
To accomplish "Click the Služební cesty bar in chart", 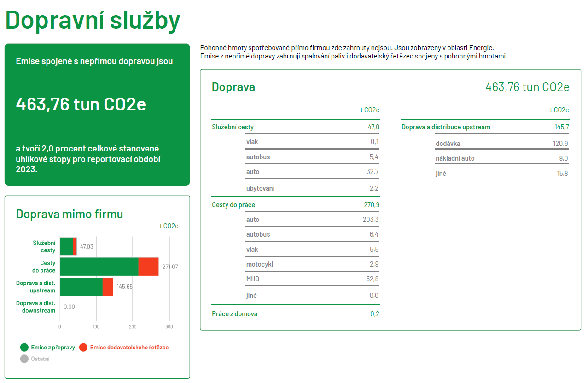I will [67, 246].
